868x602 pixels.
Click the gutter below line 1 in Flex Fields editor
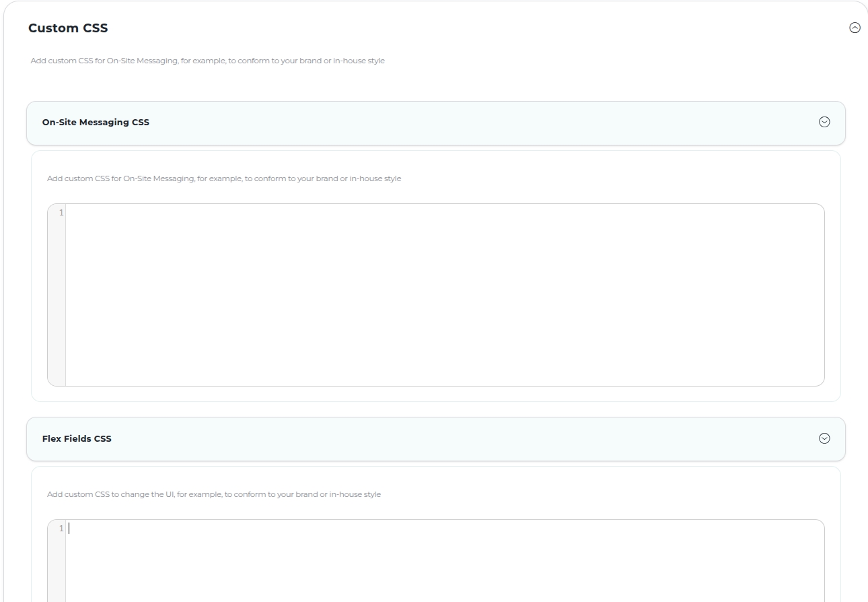coord(57,569)
